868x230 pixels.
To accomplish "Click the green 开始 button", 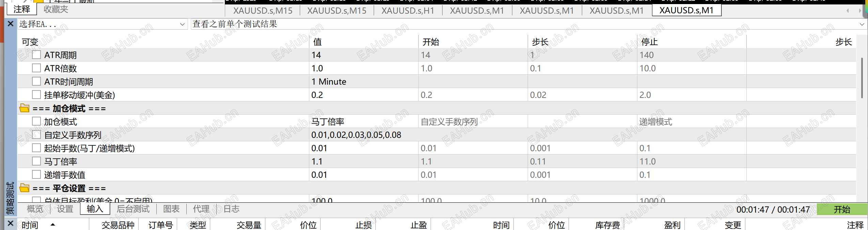I will pyautogui.click(x=842, y=209).
